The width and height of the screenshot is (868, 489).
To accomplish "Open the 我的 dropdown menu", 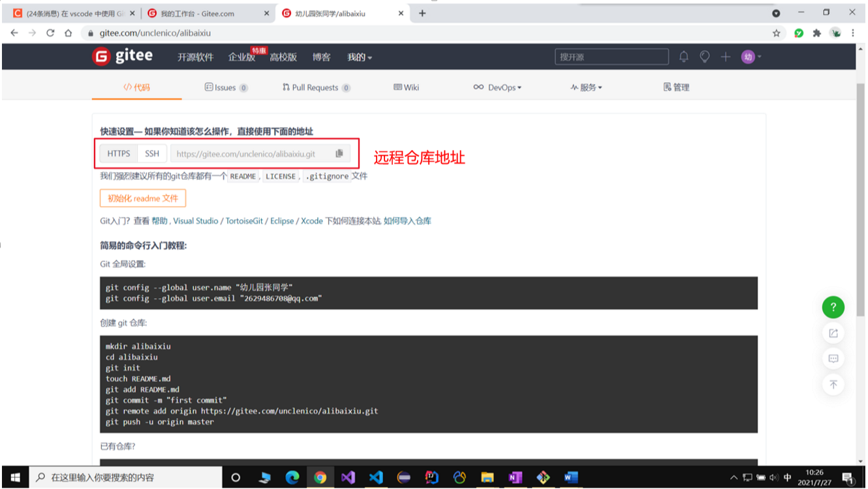I will coord(360,57).
